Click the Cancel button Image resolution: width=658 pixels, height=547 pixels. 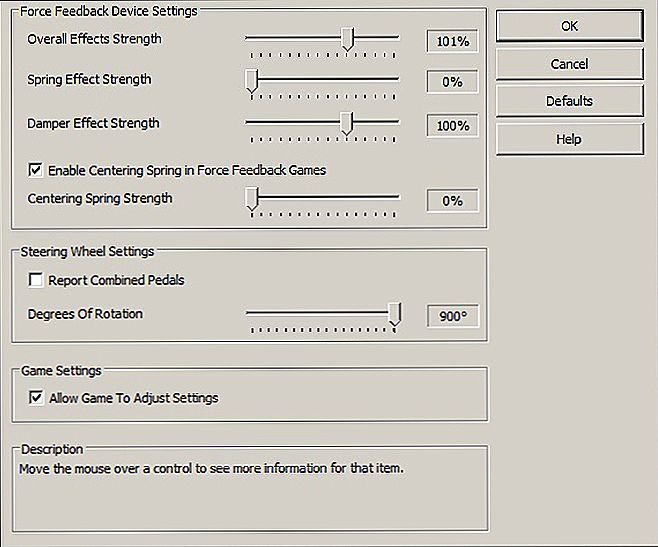(569, 64)
